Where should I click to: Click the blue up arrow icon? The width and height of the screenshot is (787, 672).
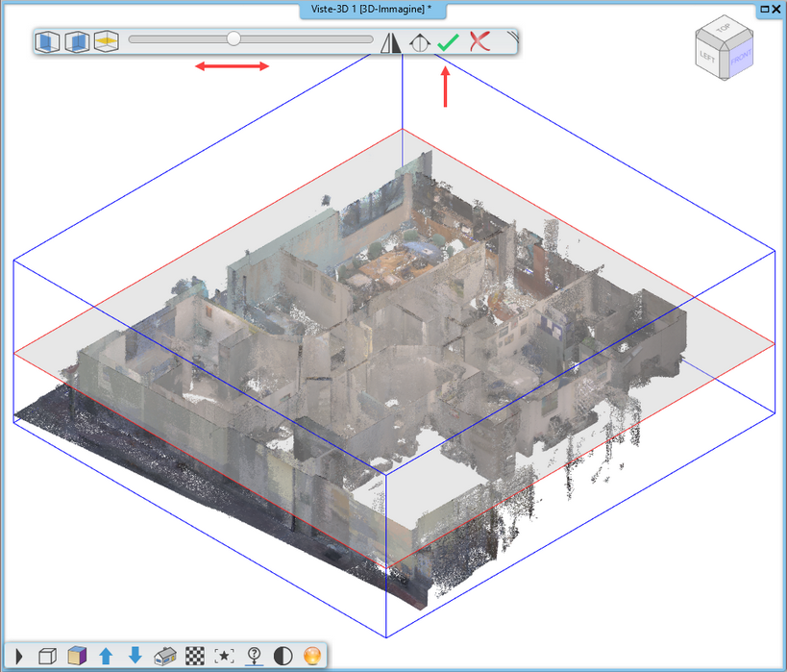coord(106,656)
